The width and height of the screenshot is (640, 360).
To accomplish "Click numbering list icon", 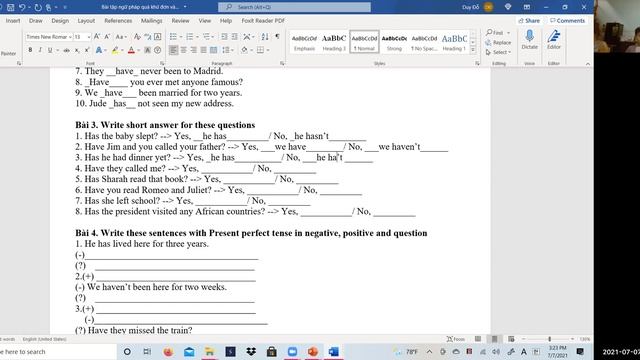I will click(190, 37).
